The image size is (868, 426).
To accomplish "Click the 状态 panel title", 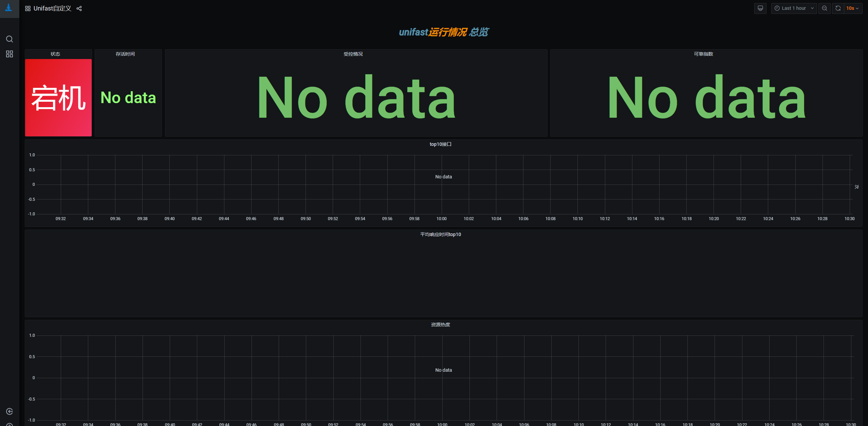I will [55, 54].
